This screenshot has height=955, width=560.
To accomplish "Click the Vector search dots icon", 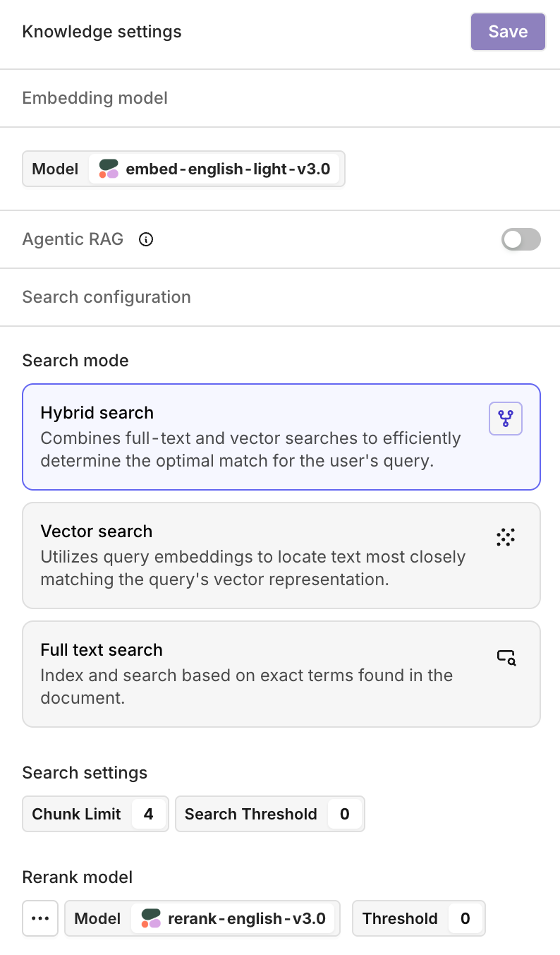I will (x=506, y=537).
